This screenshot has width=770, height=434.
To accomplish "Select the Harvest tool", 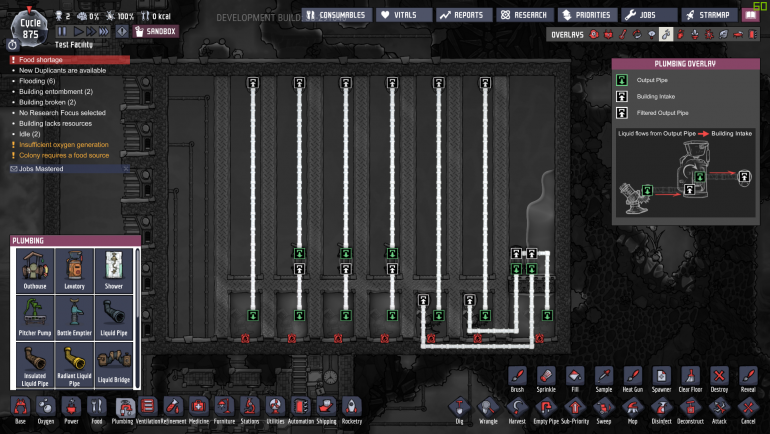I will [517, 410].
